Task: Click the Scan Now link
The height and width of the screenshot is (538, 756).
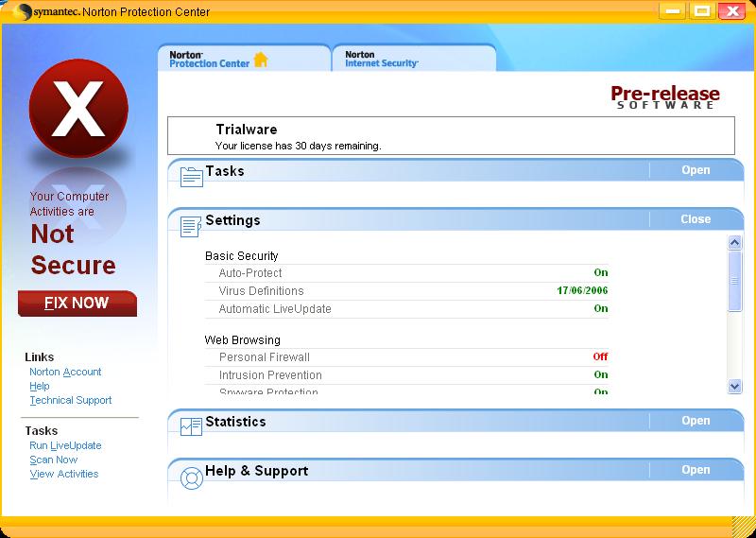Action: 54,460
